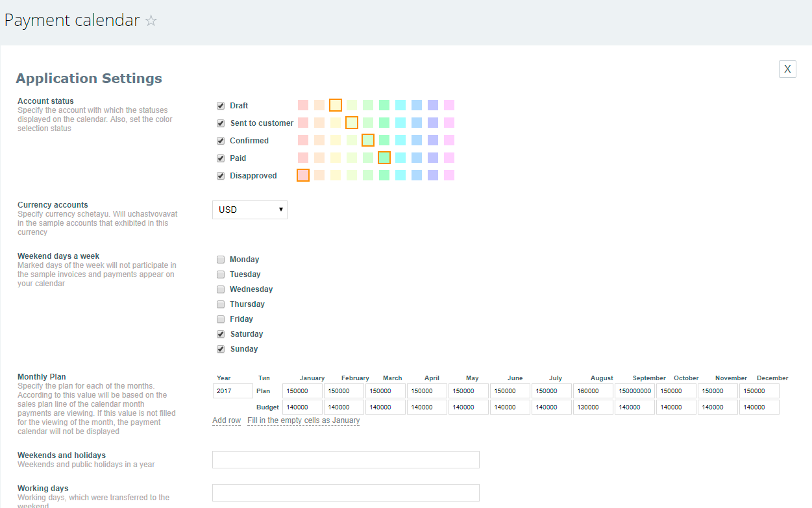Pick the purple swatch for Sent to customer
This screenshot has width=812, height=508.
[433, 123]
